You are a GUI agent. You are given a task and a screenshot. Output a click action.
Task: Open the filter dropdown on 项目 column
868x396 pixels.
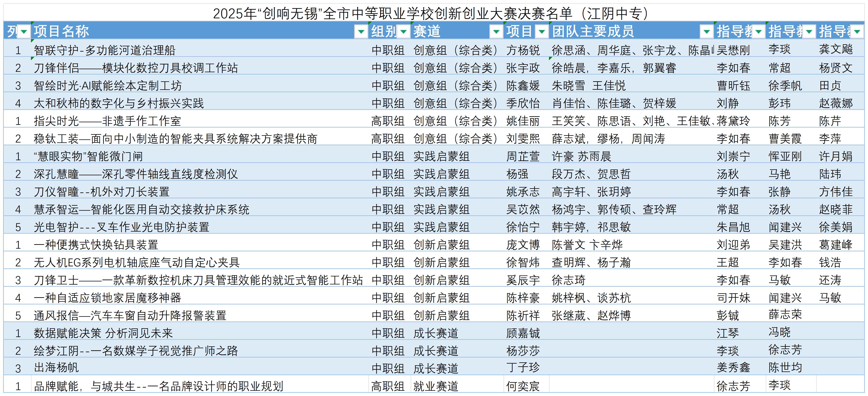541,33
